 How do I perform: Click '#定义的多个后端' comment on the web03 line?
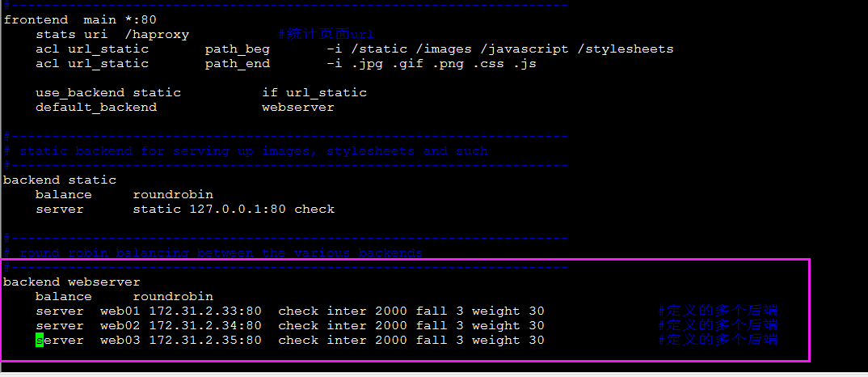(718, 339)
